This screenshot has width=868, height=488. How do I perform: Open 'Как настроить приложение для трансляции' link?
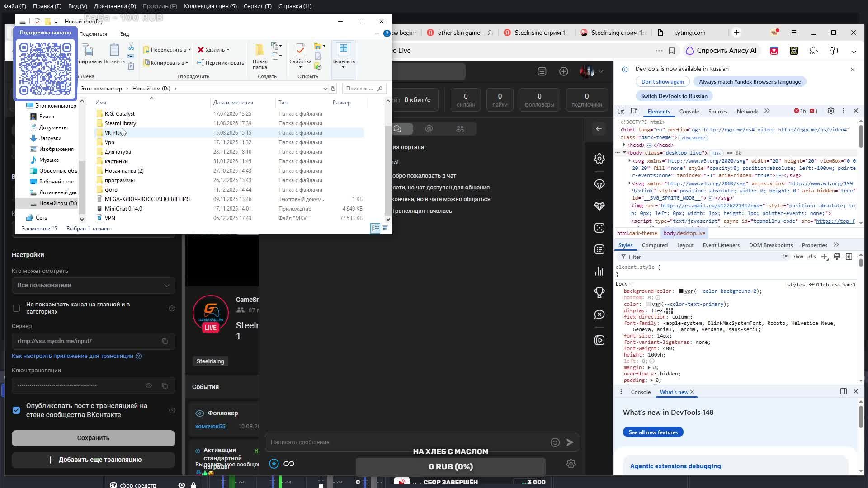pyautogui.click(x=72, y=356)
